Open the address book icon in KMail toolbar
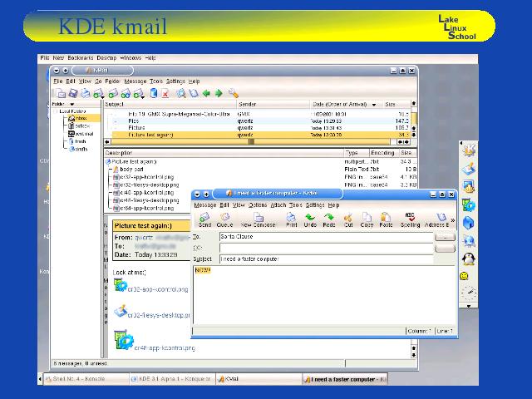Screen dimensions: 532x399 (194, 93)
